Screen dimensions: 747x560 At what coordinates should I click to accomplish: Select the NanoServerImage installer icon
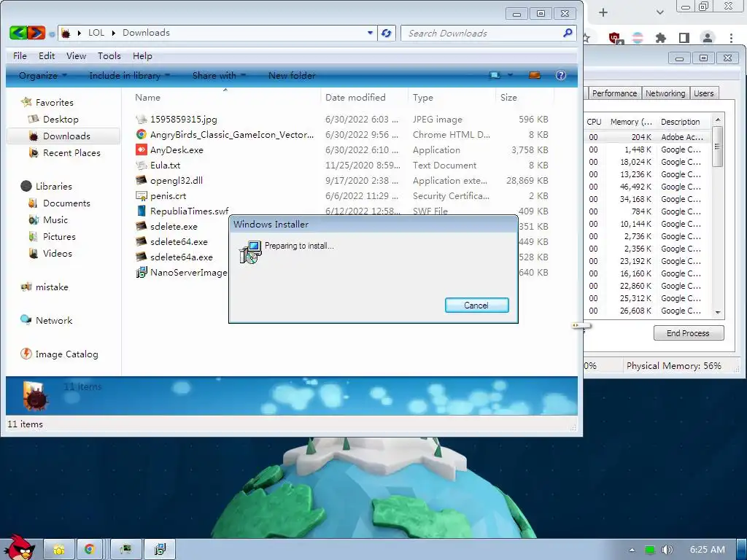click(x=141, y=273)
